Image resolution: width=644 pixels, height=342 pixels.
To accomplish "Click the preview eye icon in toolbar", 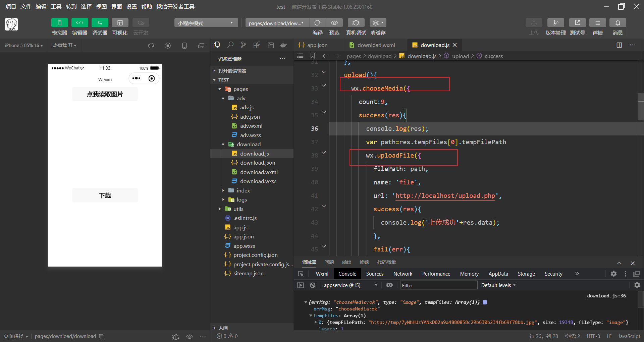I will click(x=334, y=23).
